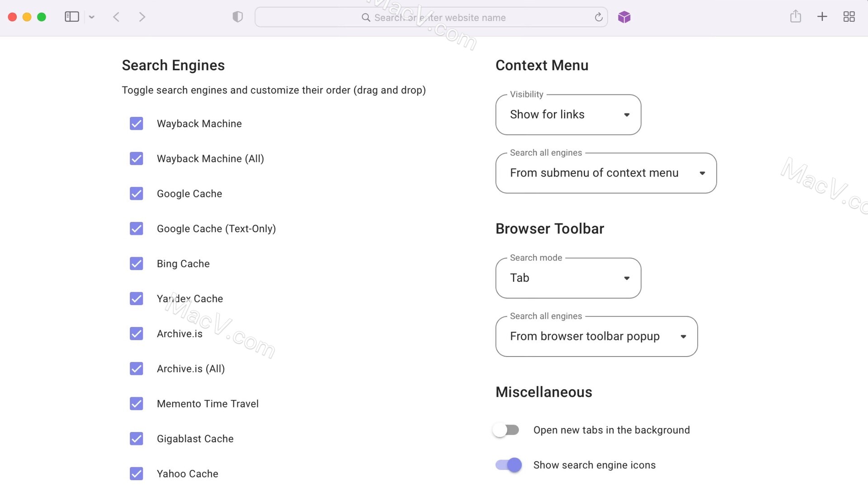This screenshot has height=488, width=868.
Task: Click the drag and drop instruction text
Action: [274, 90]
